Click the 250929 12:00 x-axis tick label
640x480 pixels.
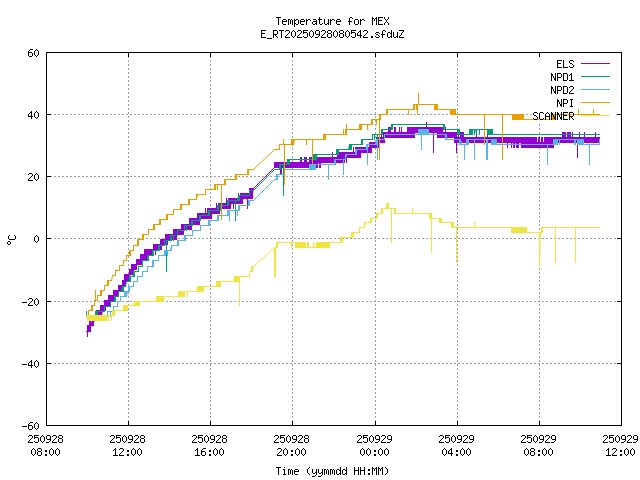point(621,445)
